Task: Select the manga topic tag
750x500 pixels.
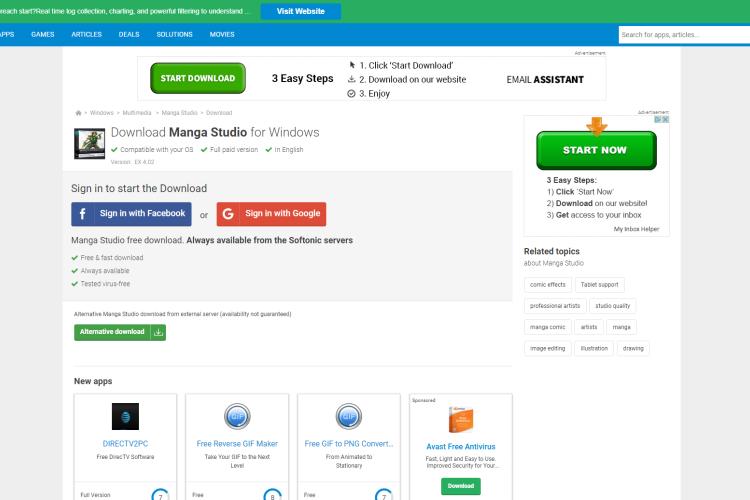Action: (x=621, y=327)
